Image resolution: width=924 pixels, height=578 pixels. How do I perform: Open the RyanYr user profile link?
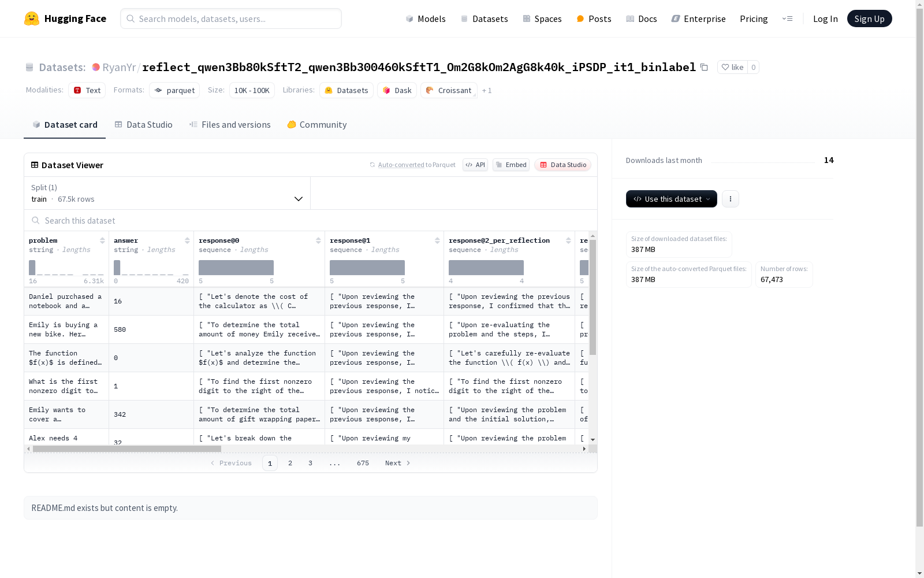point(119,67)
